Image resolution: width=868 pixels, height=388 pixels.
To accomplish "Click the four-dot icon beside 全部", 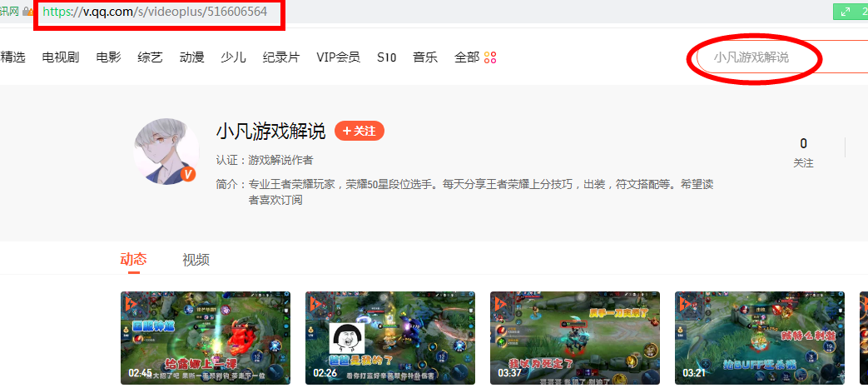I will (x=490, y=57).
